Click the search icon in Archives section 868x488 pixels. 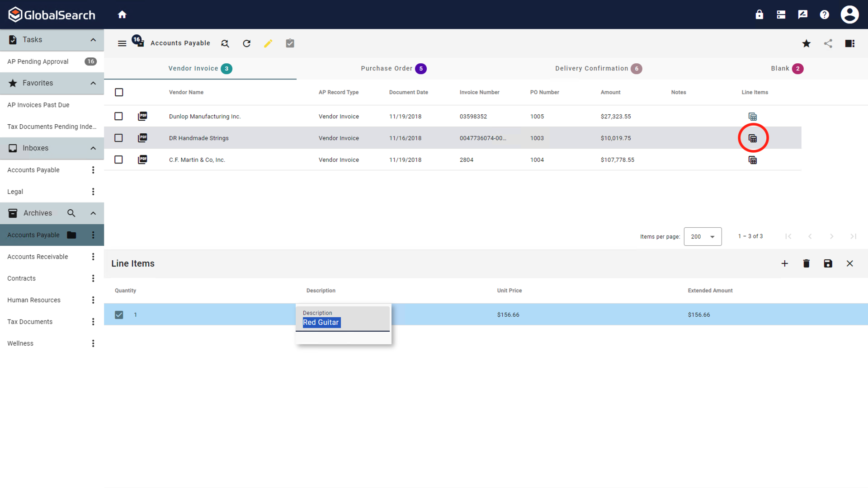71,213
